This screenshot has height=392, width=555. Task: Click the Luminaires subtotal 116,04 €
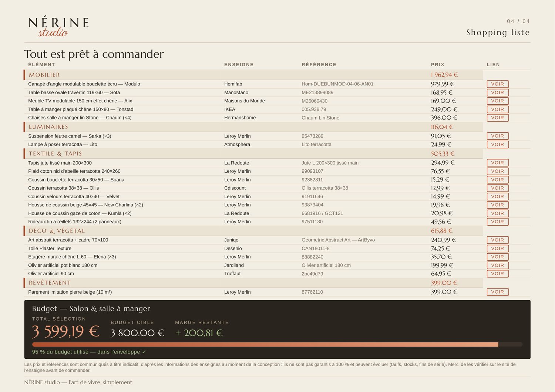coord(442,127)
